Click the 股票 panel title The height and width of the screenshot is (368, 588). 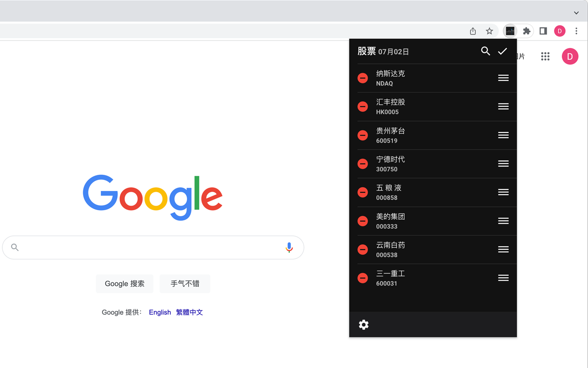(367, 51)
